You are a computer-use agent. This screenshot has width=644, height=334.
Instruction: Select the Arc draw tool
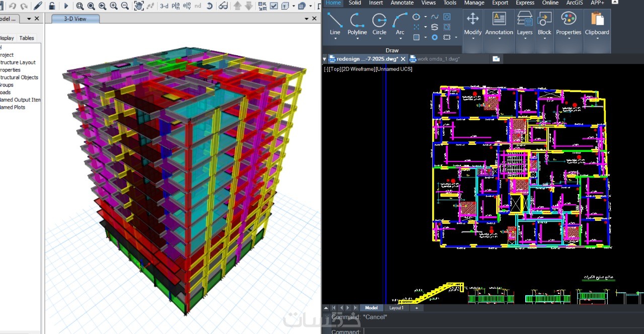click(400, 24)
